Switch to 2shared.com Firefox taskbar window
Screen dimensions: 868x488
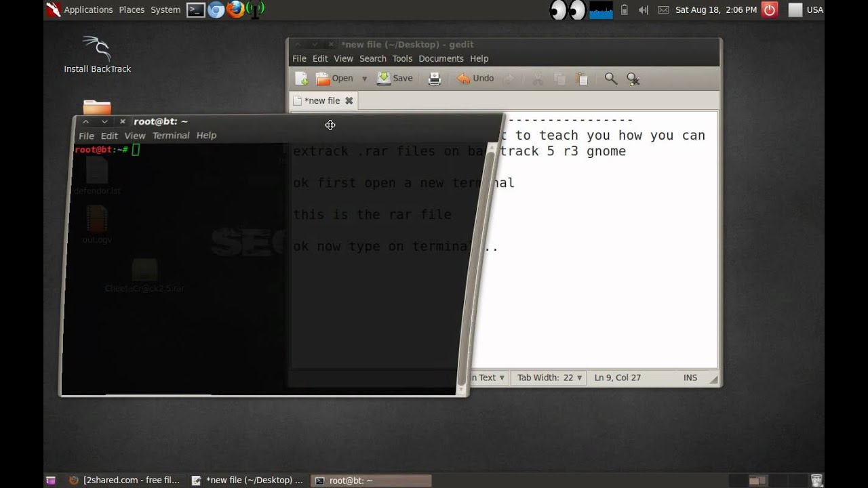pyautogui.click(x=125, y=480)
